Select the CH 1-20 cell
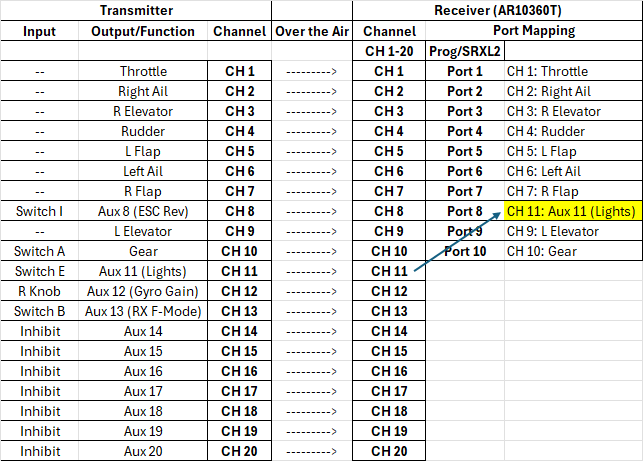643x461 pixels. point(389,51)
